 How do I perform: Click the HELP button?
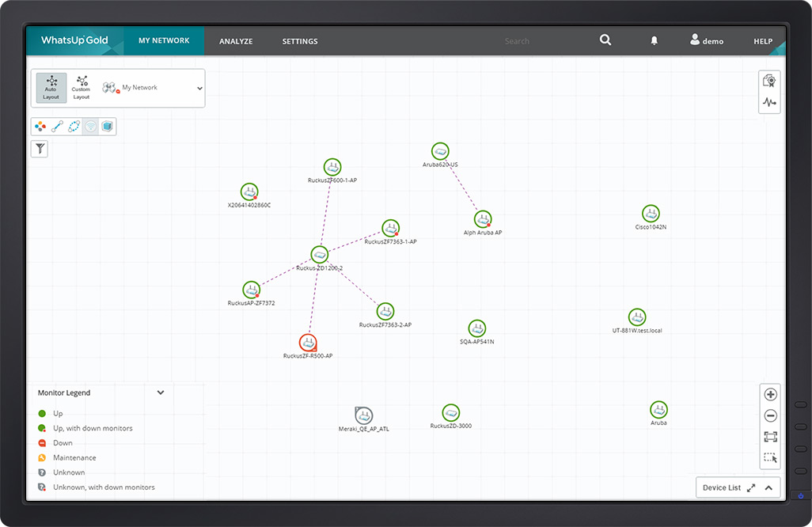pos(762,40)
